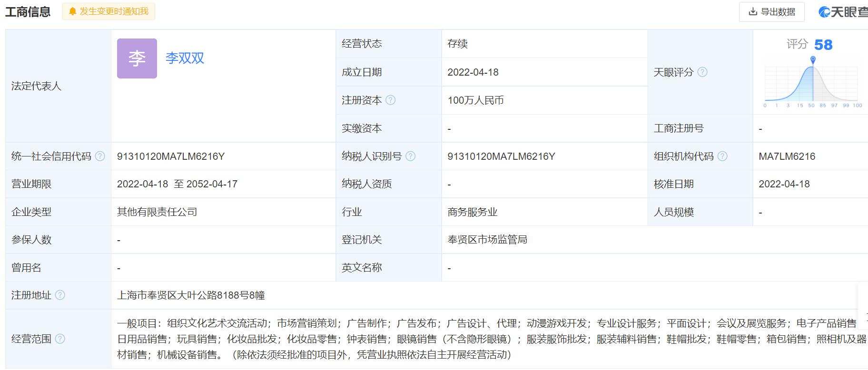Click the 参保人数 label
The image size is (868, 370).
click(31, 240)
